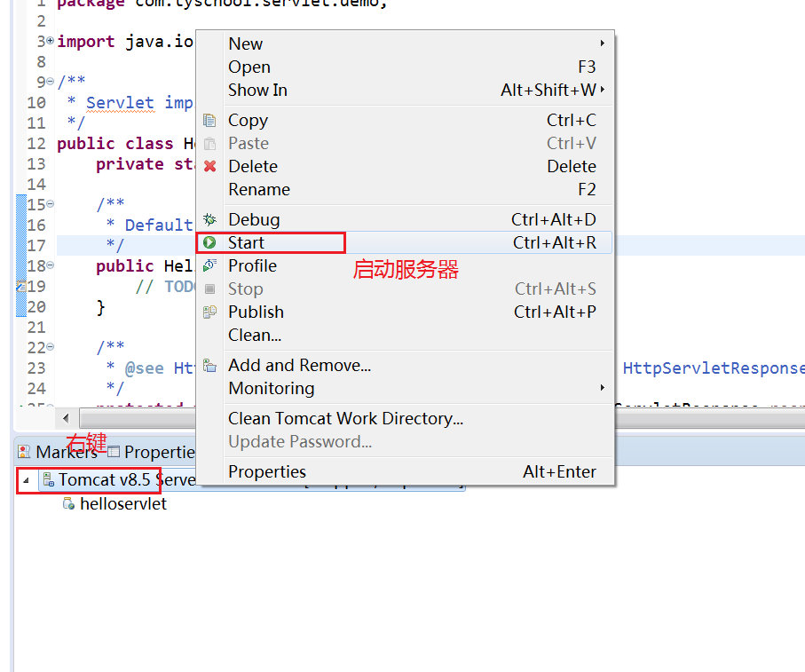Click the Markers view icon
Image resolution: width=805 pixels, height=672 pixels.
click(x=22, y=452)
